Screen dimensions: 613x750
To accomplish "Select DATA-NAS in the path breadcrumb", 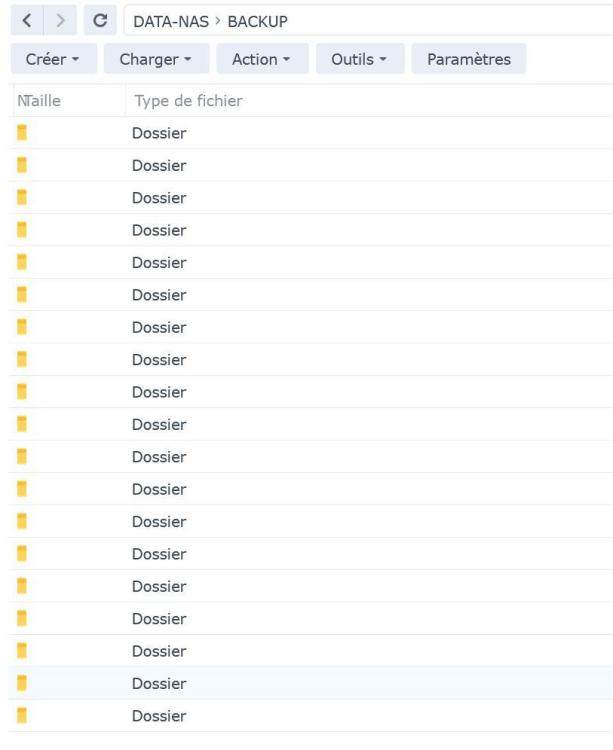I will coord(171,22).
